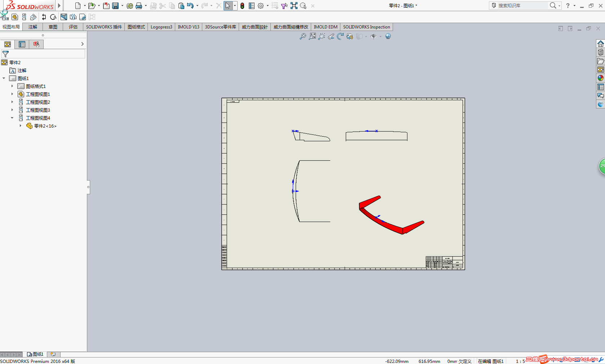The width and height of the screenshot is (605, 364).
Task: Open the SOLIDWORKS Forum chat bubbles icon
Action: [600, 96]
